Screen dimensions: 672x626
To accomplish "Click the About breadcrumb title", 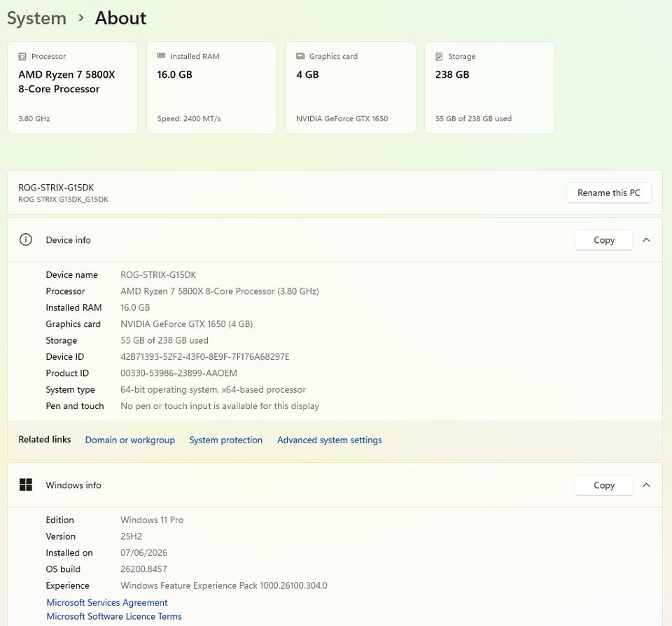I will pos(120,18).
